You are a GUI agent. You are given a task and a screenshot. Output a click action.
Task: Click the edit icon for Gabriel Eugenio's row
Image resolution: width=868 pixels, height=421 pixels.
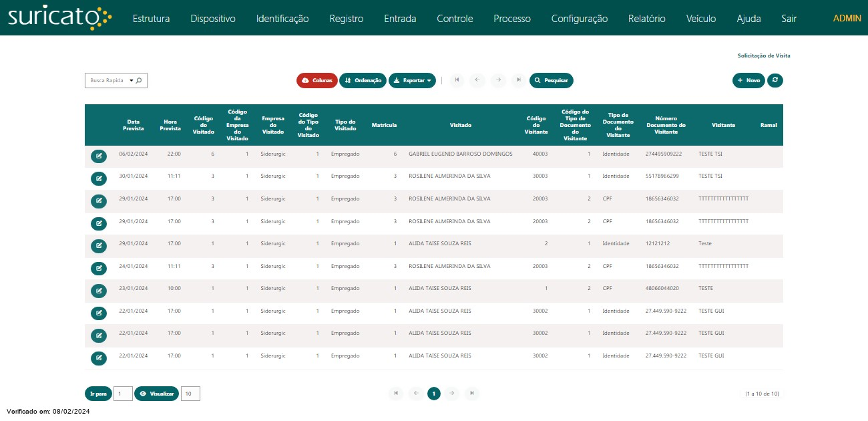(x=98, y=156)
